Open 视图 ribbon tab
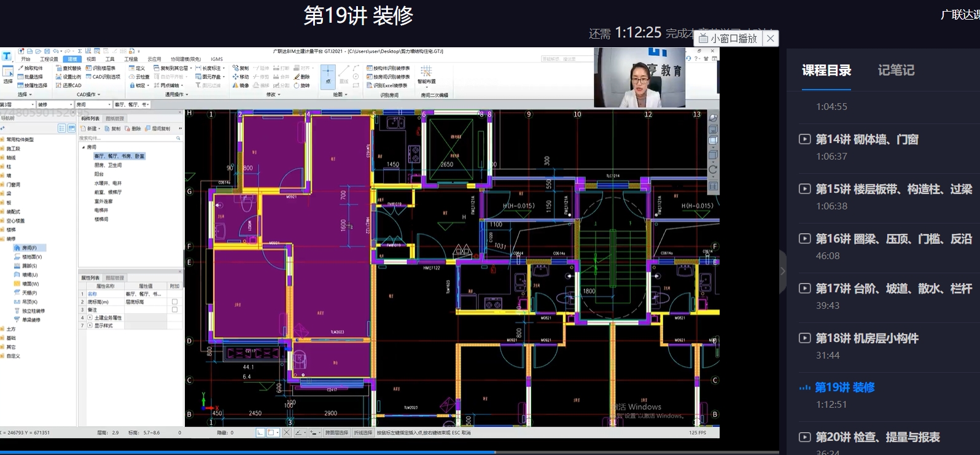Viewport: 980px width, 455px height. point(91,59)
